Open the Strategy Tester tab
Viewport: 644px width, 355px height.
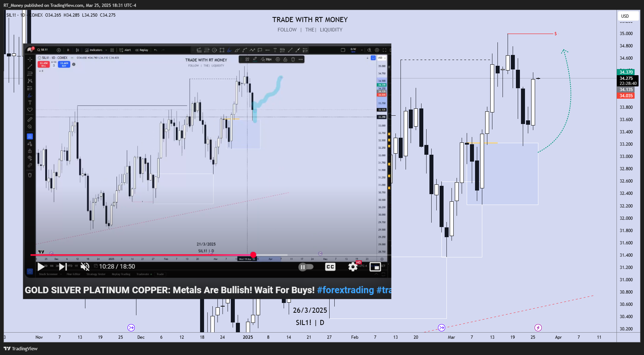pyautogui.click(x=96, y=274)
